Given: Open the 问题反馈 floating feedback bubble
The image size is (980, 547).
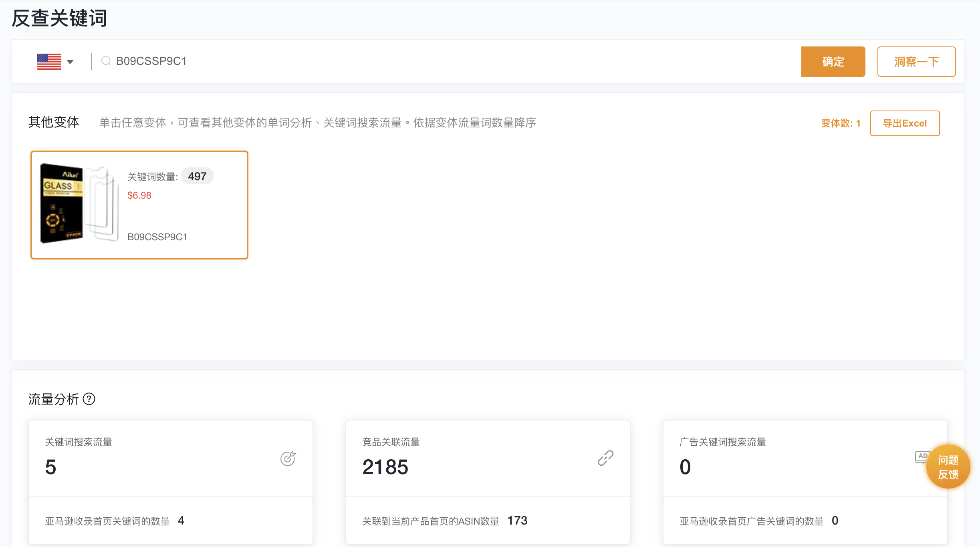Looking at the screenshot, I should click(x=948, y=467).
